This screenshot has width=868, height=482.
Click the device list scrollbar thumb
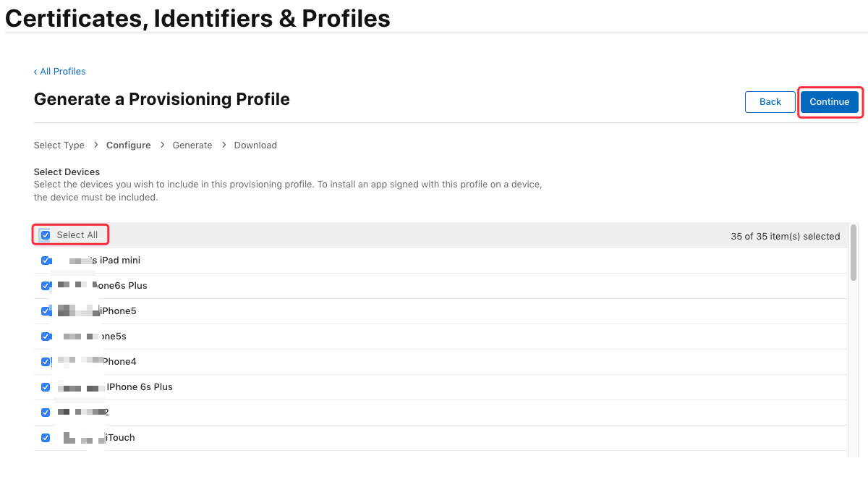pyautogui.click(x=854, y=253)
